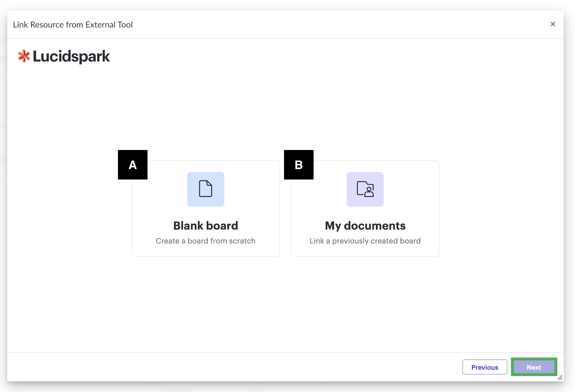Click the dialog resize handle in corner
575x392 pixels.
click(x=560, y=378)
